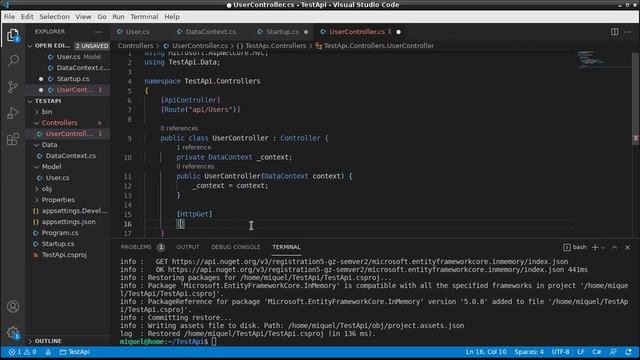The width and height of the screenshot is (640, 360).
Task: Open the Selection menu
Action: click(54, 17)
